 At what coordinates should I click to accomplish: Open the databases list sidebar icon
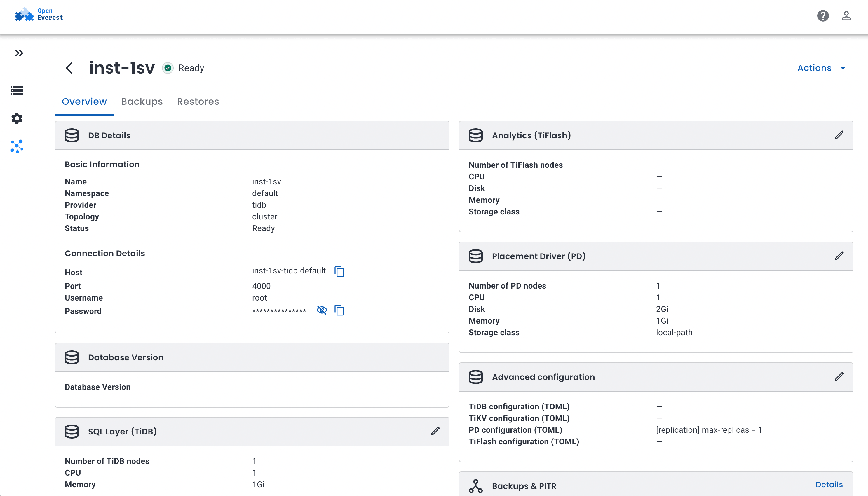point(17,90)
